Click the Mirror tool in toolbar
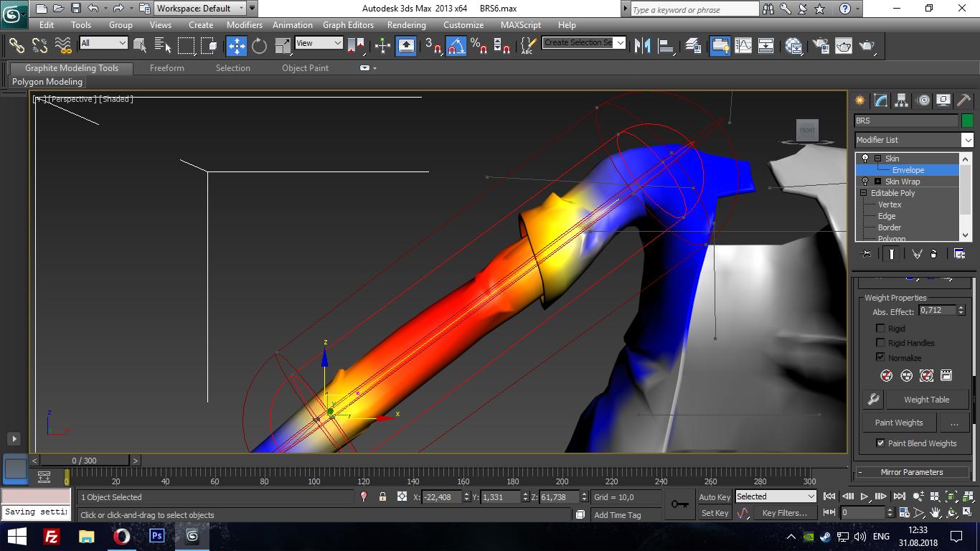 click(643, 46)
